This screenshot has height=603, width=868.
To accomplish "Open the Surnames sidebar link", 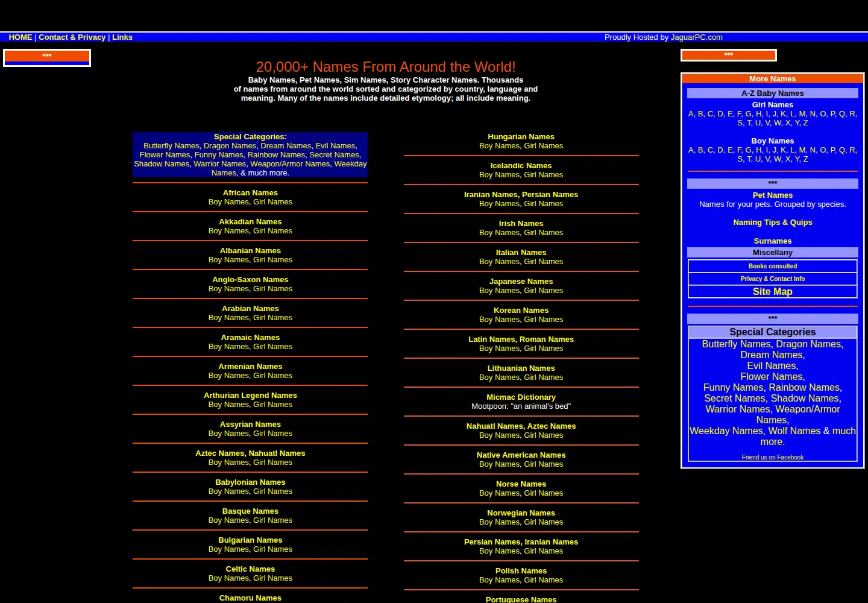I will [x=772, y=241].
